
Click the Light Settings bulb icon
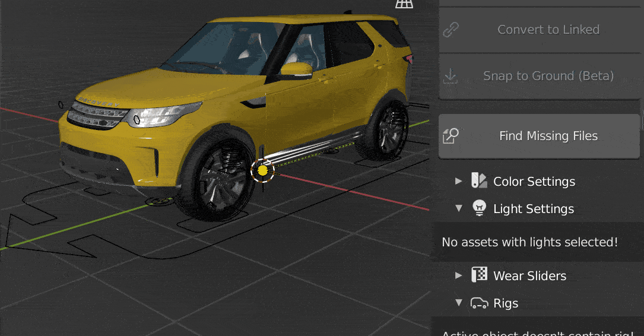click(480, 208)
